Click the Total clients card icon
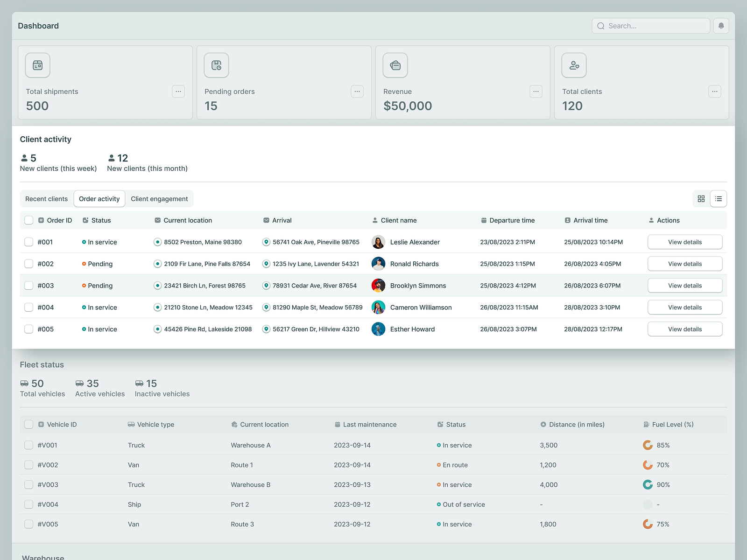747x560 pixels. click(x=574, y=65)
